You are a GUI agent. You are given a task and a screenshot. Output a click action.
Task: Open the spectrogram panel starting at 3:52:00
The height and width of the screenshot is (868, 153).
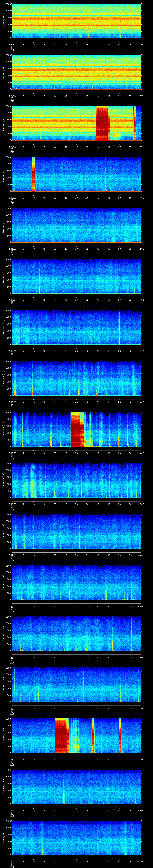(77, 787)
